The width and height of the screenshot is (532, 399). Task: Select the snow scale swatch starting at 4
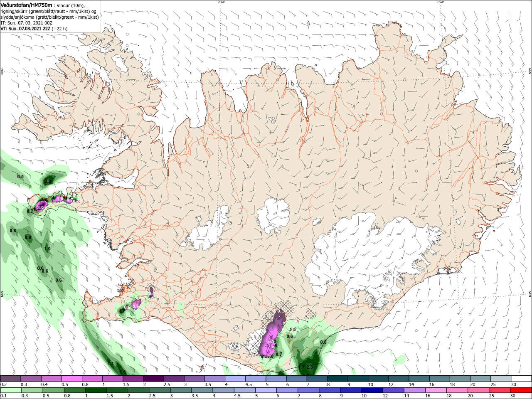point(236,379)
